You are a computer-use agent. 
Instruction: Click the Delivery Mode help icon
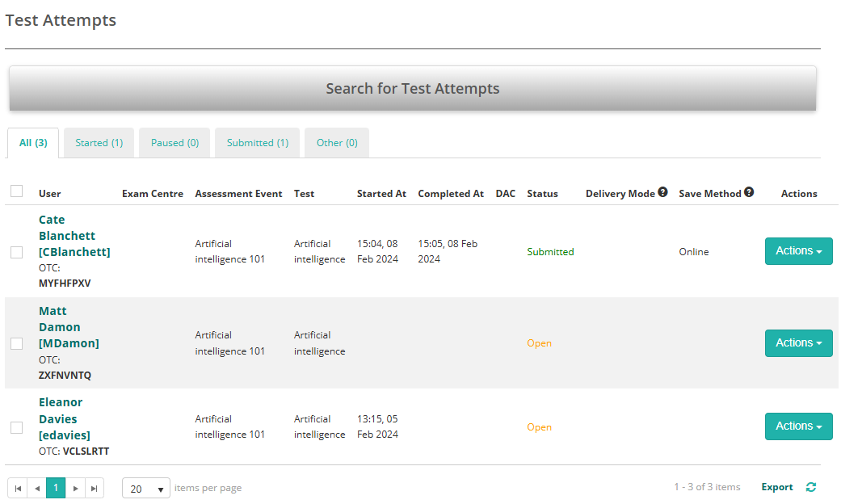click(662, 192)
